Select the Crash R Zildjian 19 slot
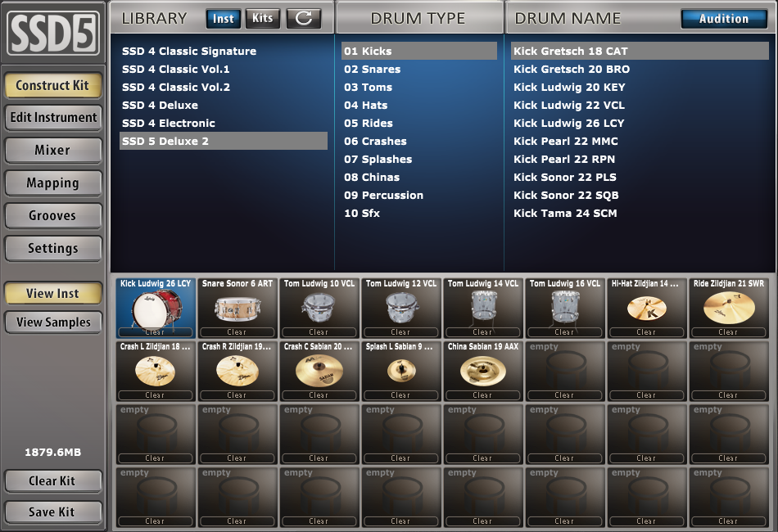778x532 pixels. click(237, 371)
